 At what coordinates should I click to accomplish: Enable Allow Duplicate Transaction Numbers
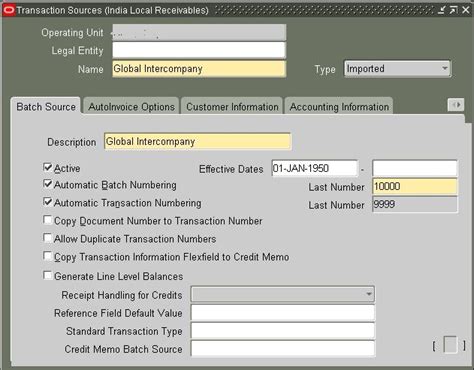48,238
